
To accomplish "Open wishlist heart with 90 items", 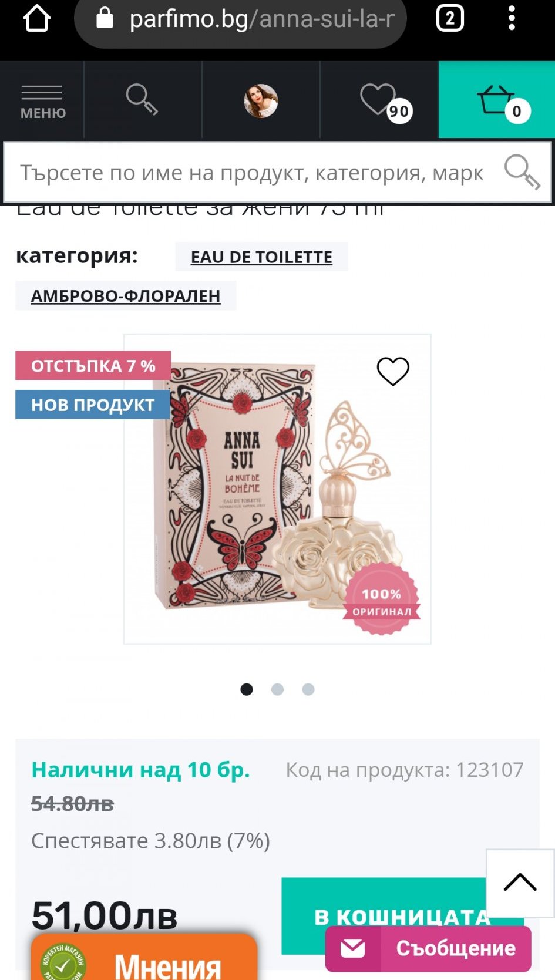I will pyautogui.click(x=386, y=102).
